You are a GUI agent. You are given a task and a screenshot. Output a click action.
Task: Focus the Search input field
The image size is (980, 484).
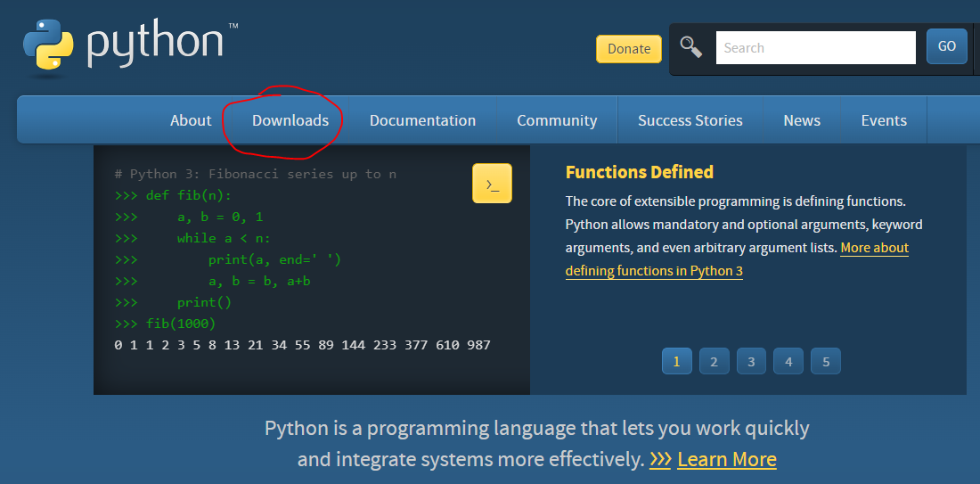[815, 47]
